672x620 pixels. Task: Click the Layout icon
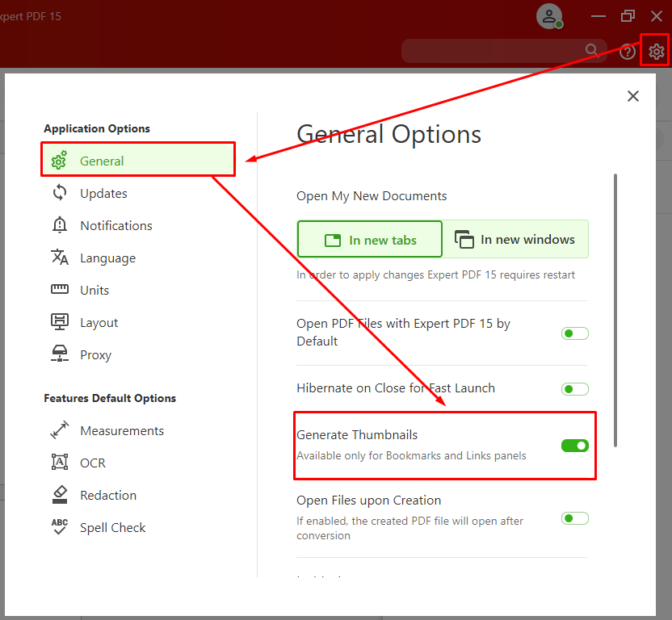click(x=60, y=322)
